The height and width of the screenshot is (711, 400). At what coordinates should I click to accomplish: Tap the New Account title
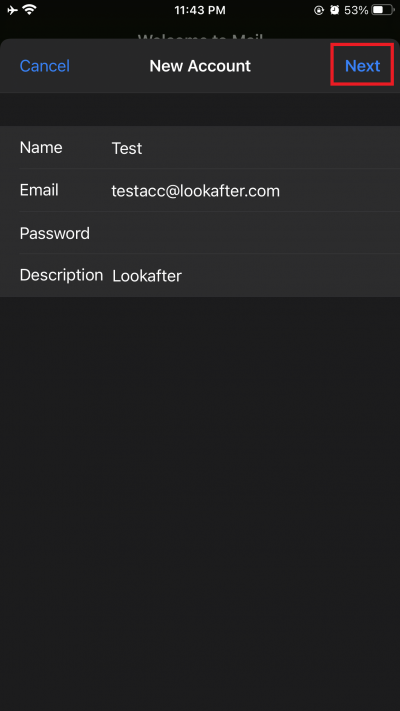200,66
